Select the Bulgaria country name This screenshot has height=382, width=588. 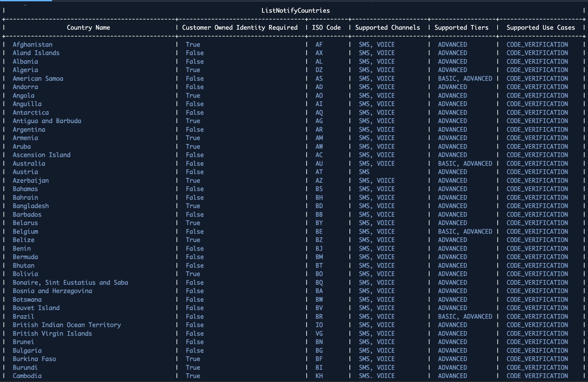click(x=27, y=350)
